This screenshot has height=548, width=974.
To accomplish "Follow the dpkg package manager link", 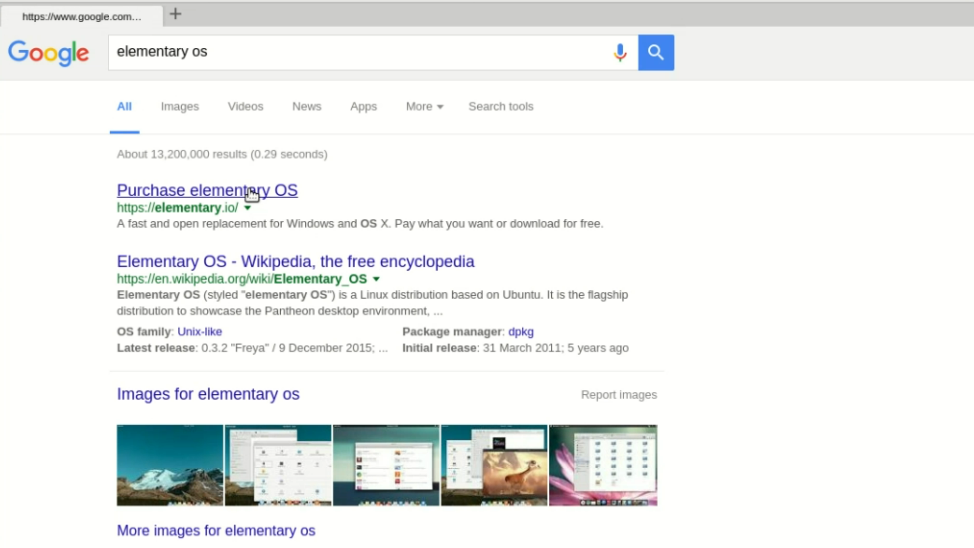I will [x=521, y=332].
